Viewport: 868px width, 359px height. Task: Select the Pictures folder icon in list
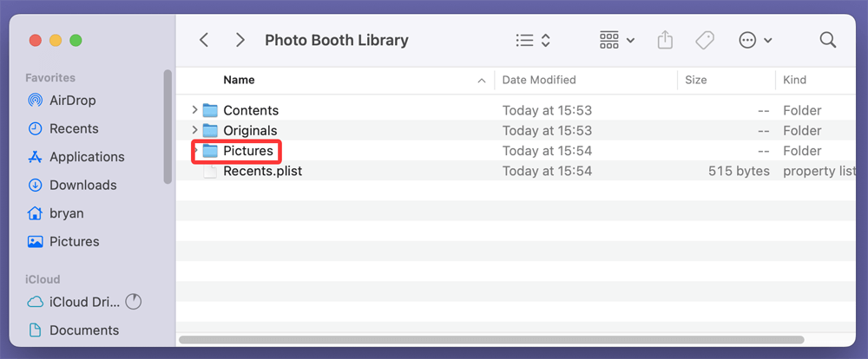click(210, 151)
